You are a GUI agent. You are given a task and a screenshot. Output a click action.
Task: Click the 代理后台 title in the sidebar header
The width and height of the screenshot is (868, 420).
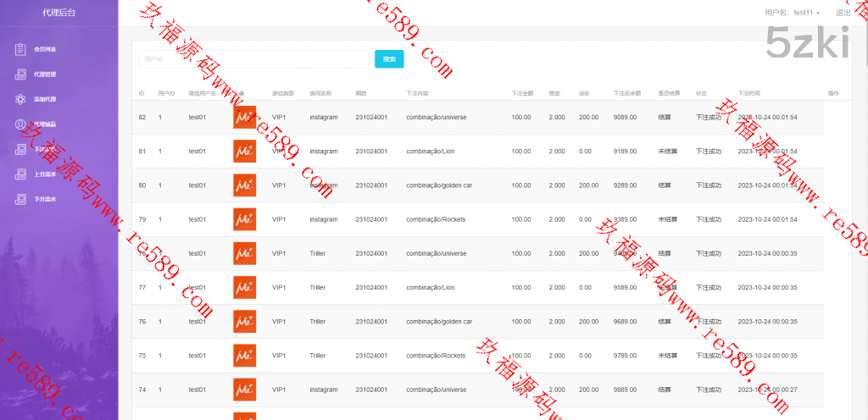coord(58,13)
